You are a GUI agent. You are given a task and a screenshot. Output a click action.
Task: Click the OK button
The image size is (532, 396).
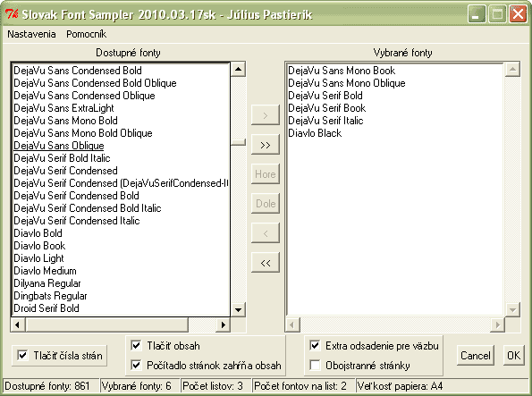(x=514, y=355)
